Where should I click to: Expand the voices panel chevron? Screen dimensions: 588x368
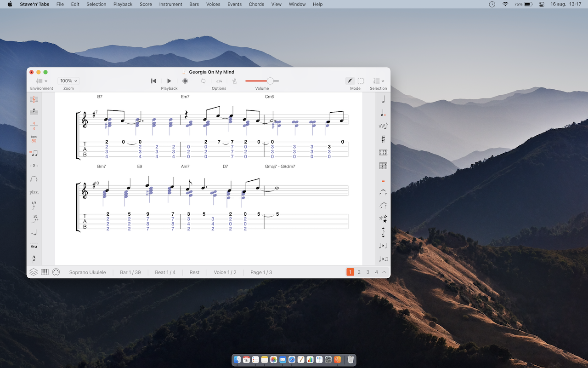(x=384, y=272)
